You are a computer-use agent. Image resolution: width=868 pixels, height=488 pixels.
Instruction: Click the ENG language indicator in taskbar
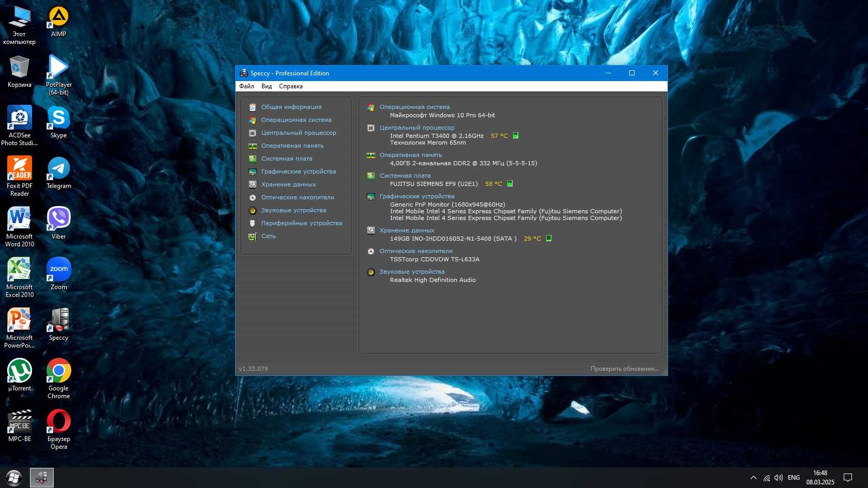click(794, 478)
